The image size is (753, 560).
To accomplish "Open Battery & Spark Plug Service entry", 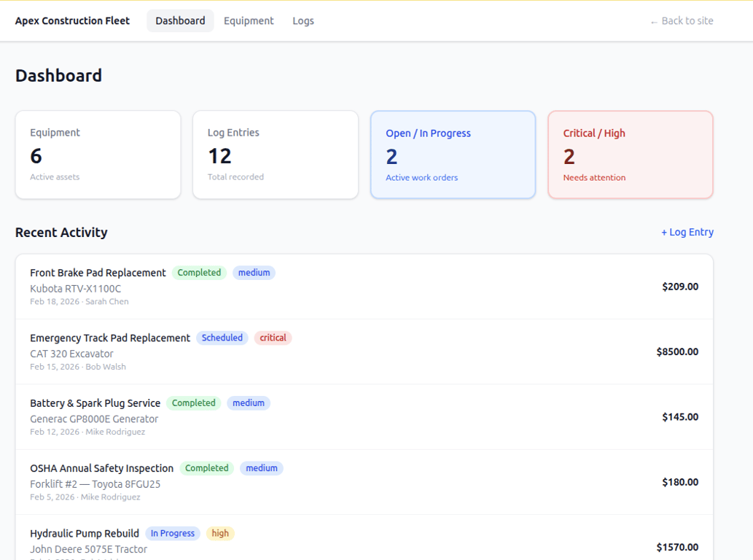I will [x=95, y=403].
